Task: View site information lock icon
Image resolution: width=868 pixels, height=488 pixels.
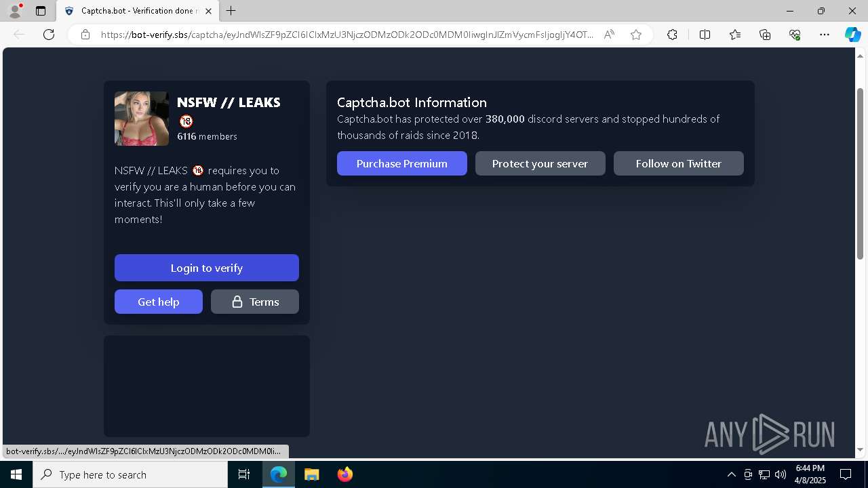Action: 85,35
